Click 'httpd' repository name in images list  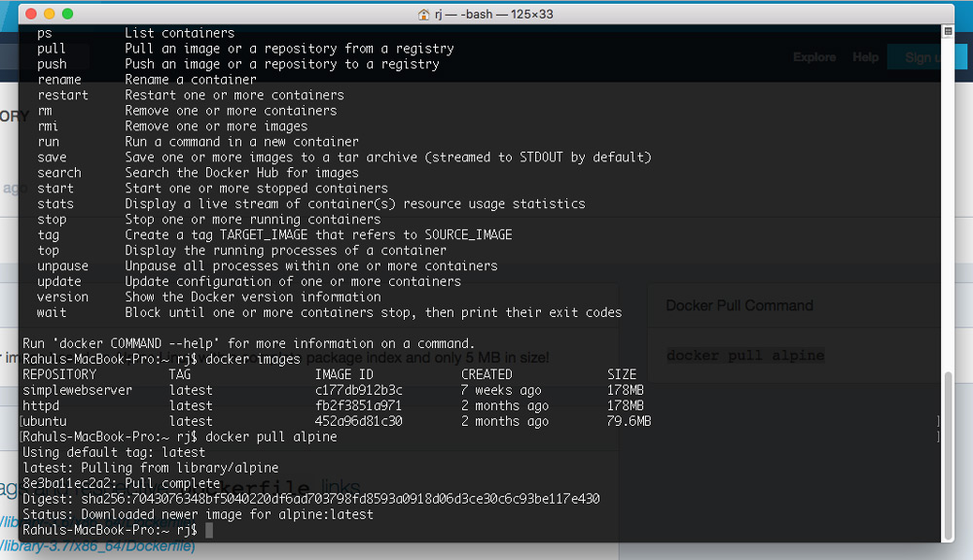(x=41, y=405)
